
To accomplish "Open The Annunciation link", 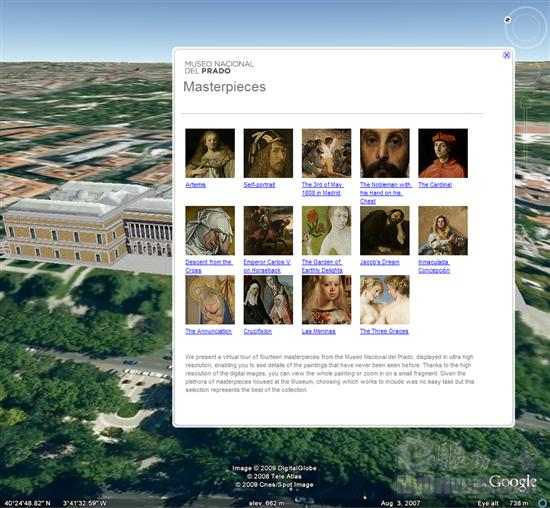I will point(208,332).
